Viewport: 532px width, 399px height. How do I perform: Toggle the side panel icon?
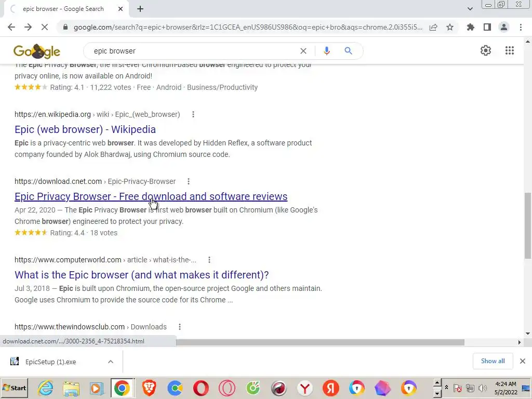tap(487, 27)
